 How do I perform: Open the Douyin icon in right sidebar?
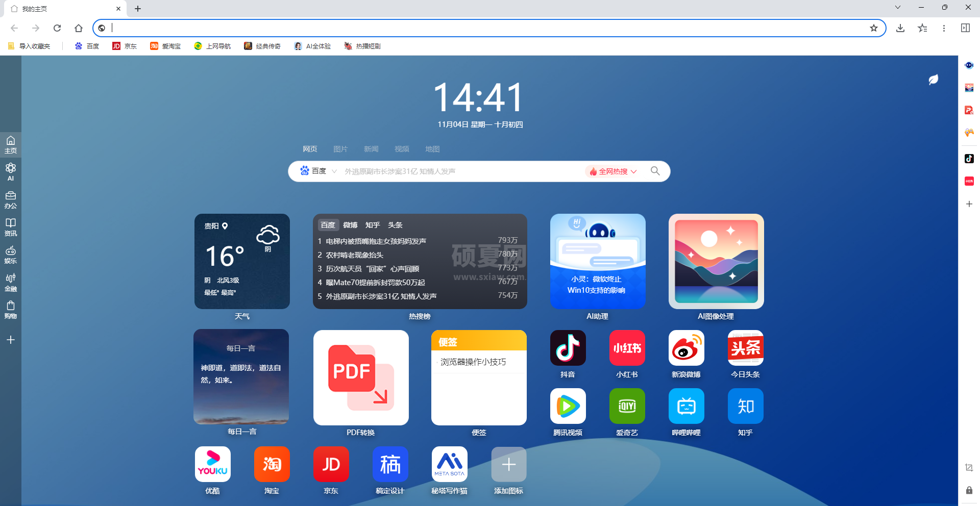(x=969, y=159)
